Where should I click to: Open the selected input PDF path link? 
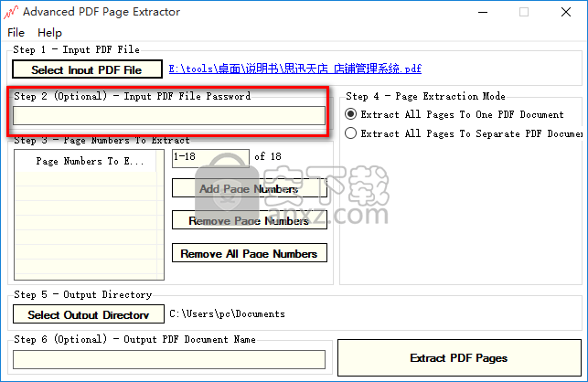pos(294,69)
